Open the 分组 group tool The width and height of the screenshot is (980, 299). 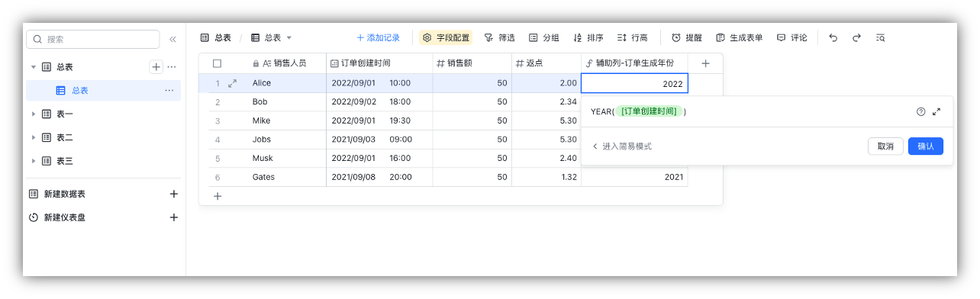[544, 37]
